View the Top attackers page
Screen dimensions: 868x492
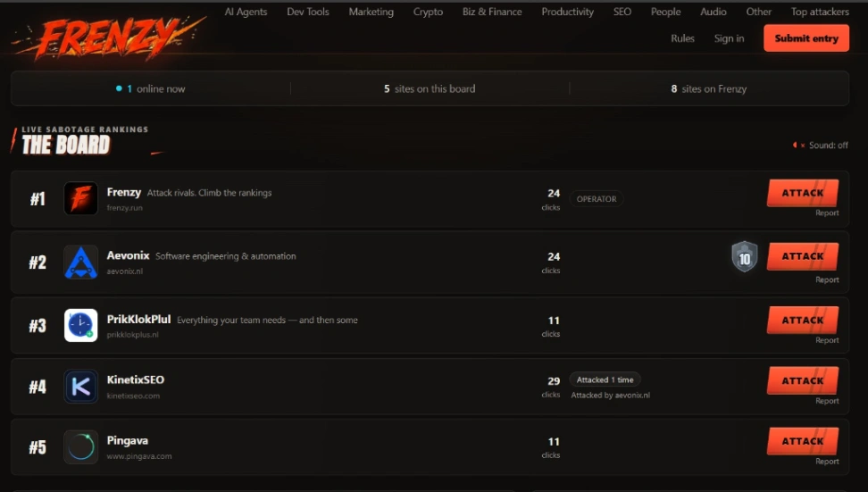pos(820,12)
